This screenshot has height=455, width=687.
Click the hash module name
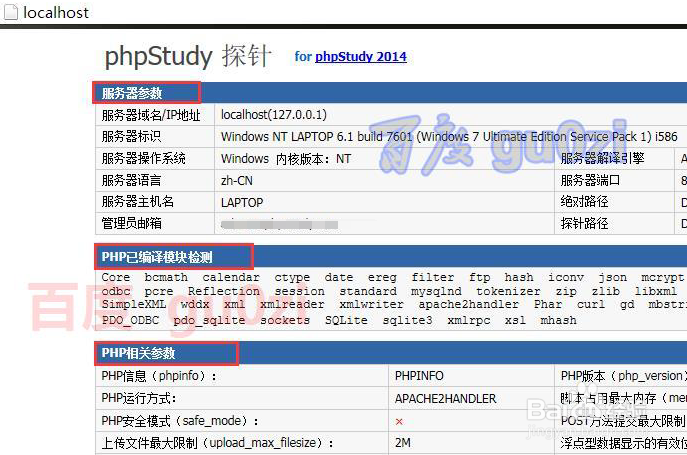519,277
